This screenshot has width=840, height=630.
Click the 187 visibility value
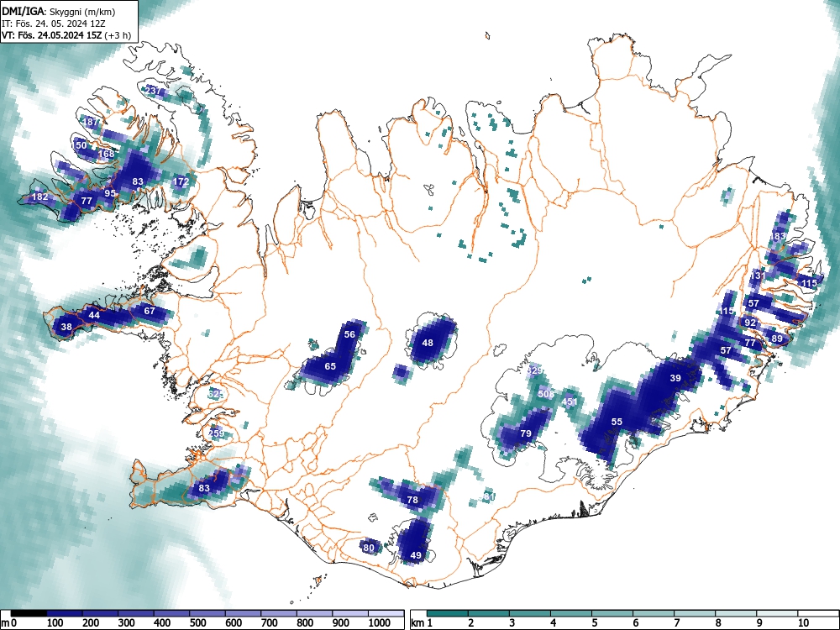point(92,122)
